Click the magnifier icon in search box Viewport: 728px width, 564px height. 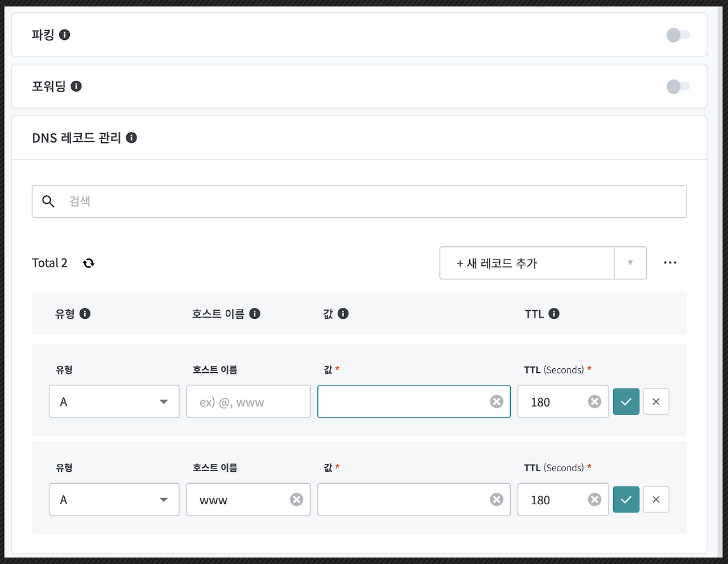pyautogui.click(x=48, y=201)
